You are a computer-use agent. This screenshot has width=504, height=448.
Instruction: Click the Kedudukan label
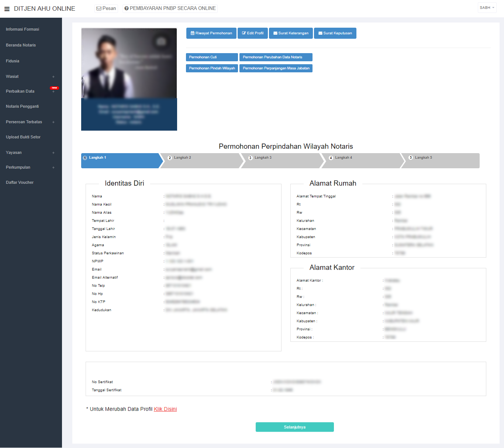pyautogui.click(x=101, y=310)
